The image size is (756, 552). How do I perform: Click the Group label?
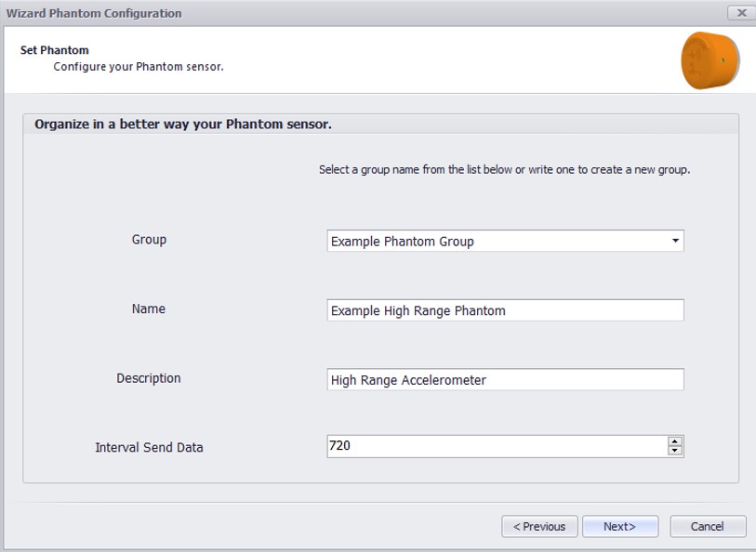pyautogui.click(x=149, y=240)
